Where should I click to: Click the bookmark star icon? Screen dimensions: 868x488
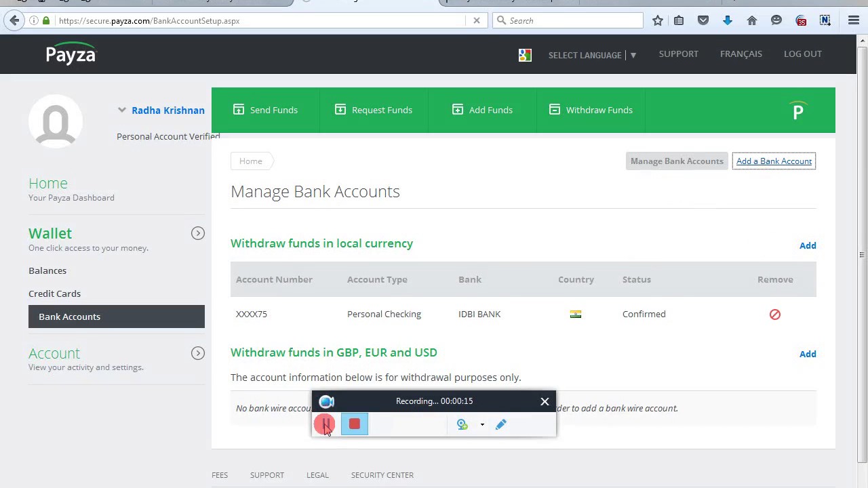click(x=657, y=20)
